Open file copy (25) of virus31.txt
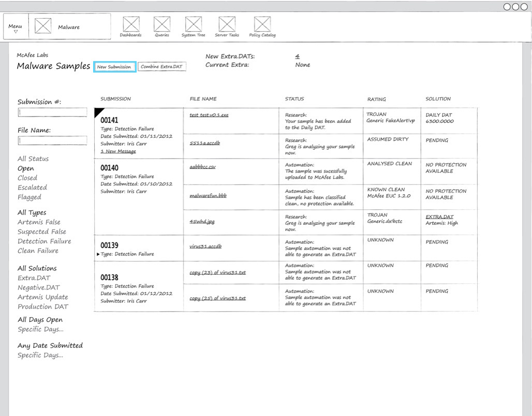This screenshot has width=532, height=416. (217, 298)
